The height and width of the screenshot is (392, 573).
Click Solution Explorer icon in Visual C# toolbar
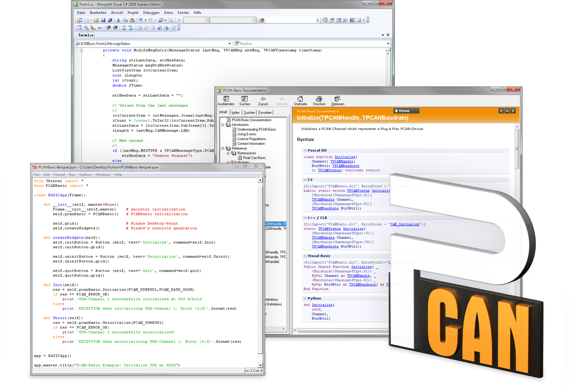point(325,20)
